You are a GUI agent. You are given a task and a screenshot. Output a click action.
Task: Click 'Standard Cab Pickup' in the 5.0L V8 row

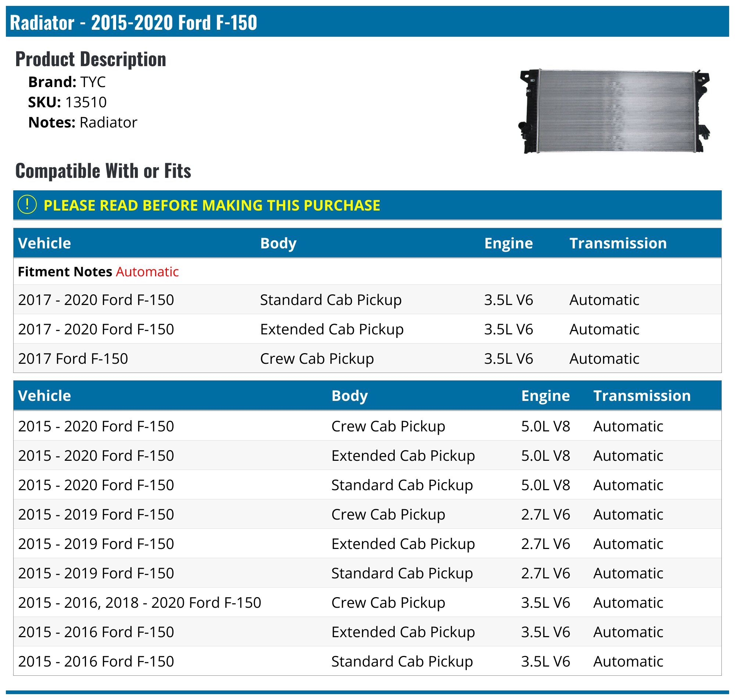point(402,485)
